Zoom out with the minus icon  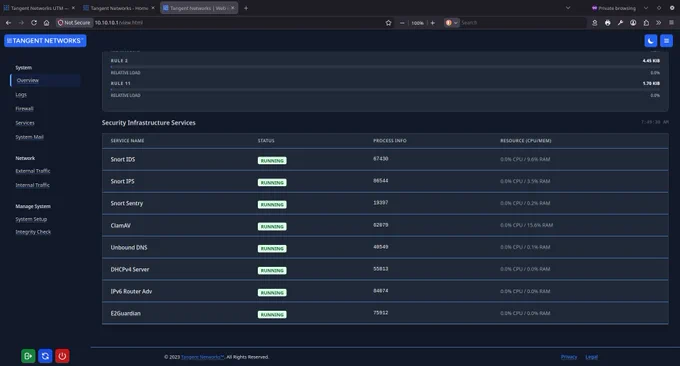pyautogui.click(x=402, y=23)
